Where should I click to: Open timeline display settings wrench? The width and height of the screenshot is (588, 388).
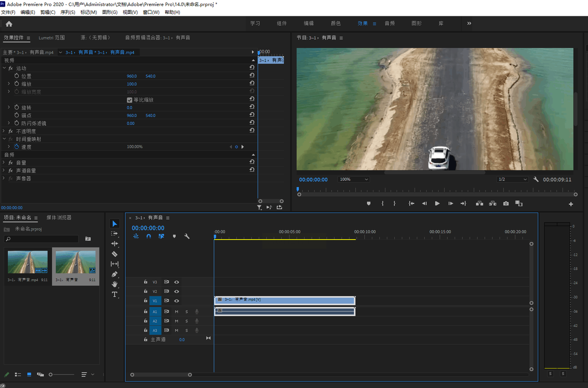(x=187, y=236)
